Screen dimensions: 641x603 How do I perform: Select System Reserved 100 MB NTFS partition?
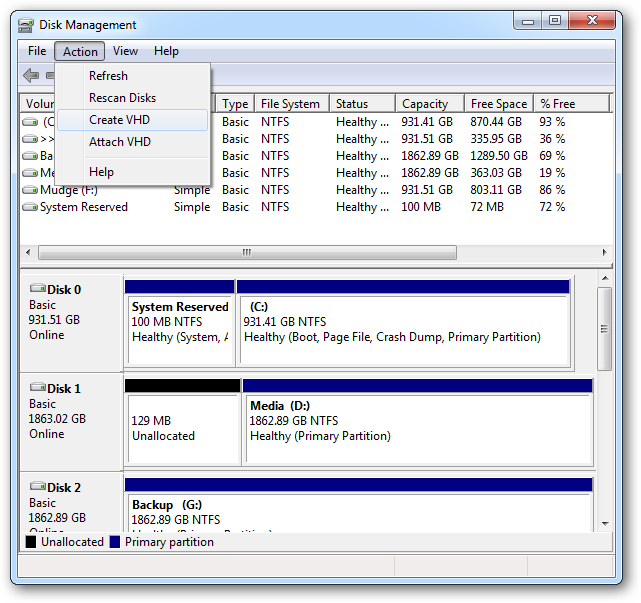tap(180, 323)
